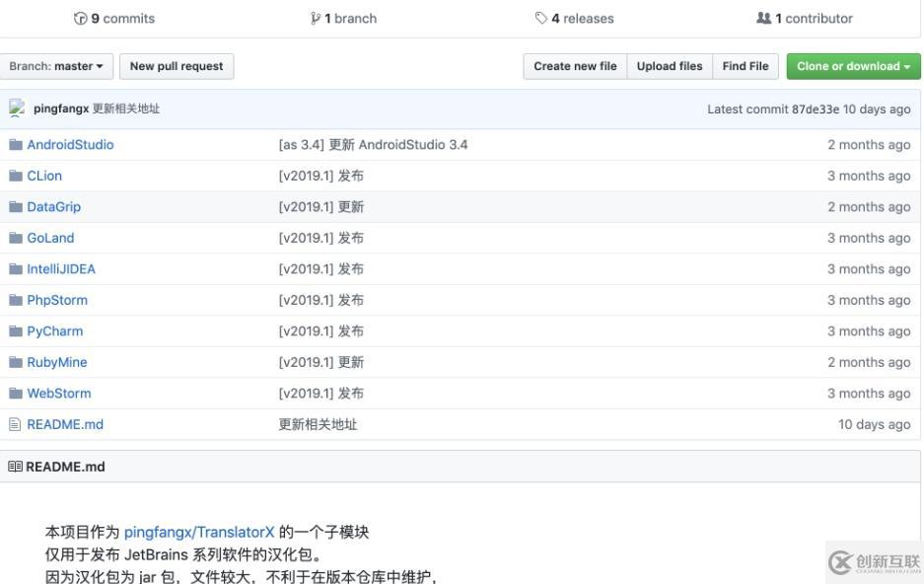Click the pingfangx avatar image
Viewport: 924px width, 584px height.
point(17,108)
